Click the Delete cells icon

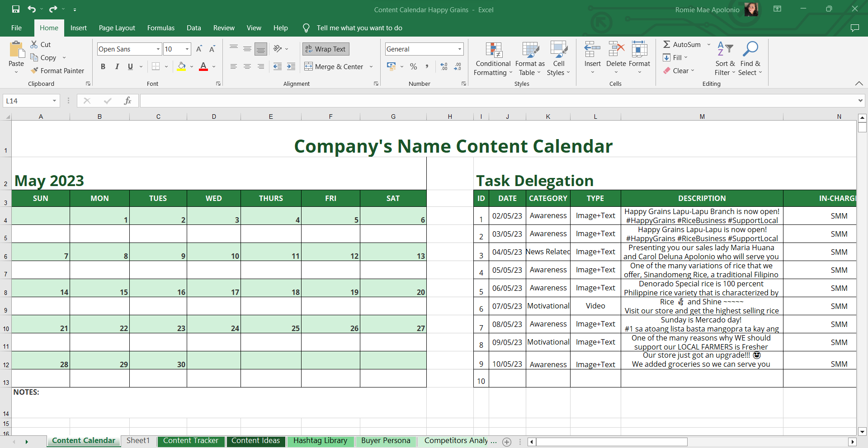click(616, 49)
